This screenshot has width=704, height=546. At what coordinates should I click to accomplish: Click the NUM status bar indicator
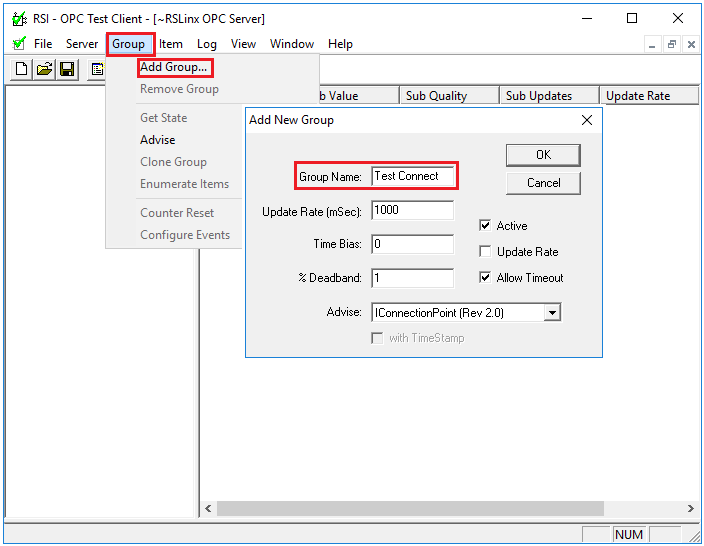(629, 534)
